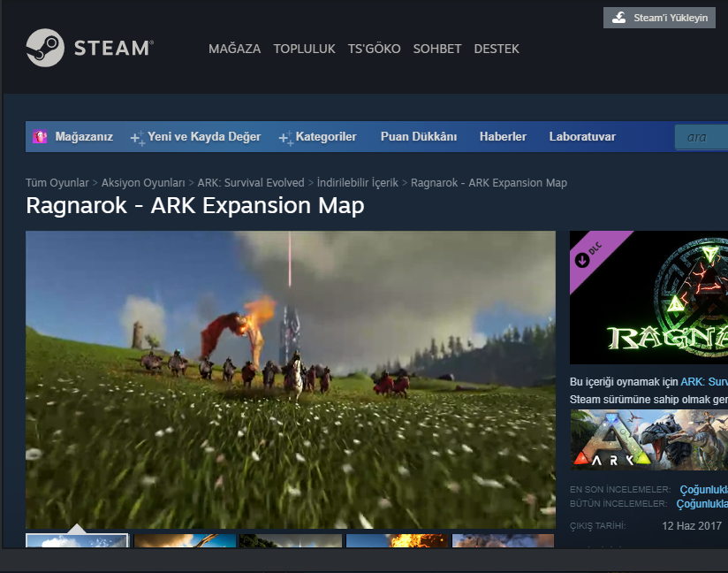Click the Mağazanız avatar icon
Viewport: 728px width, 573px height.
coord(40,137)
